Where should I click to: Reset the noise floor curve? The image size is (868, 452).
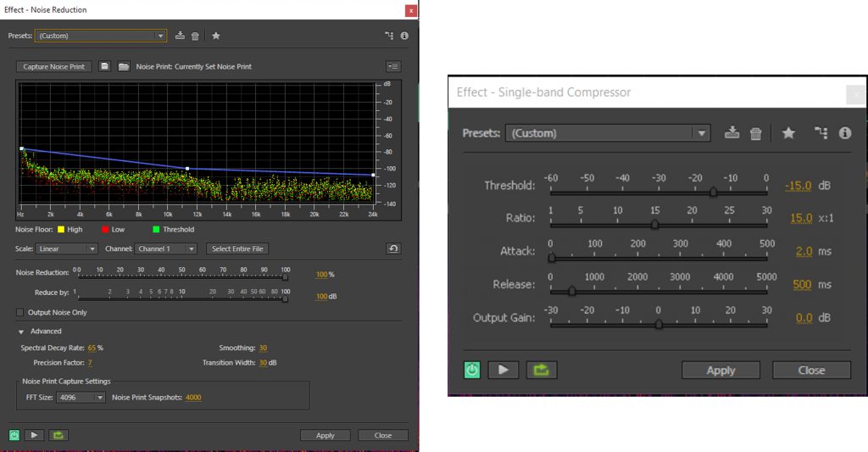pos(392,248)
